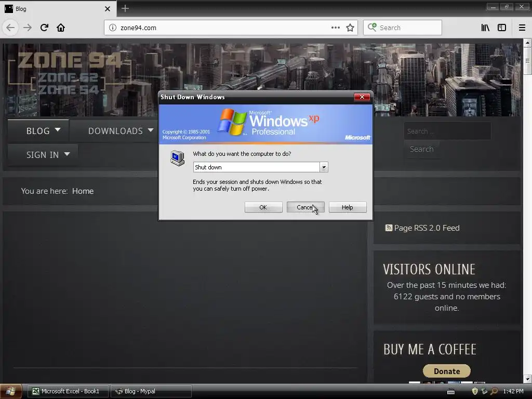This screenshot has width=532, height=399.
Task: Click the RSS feed icon
Action: tap(389, 228)
